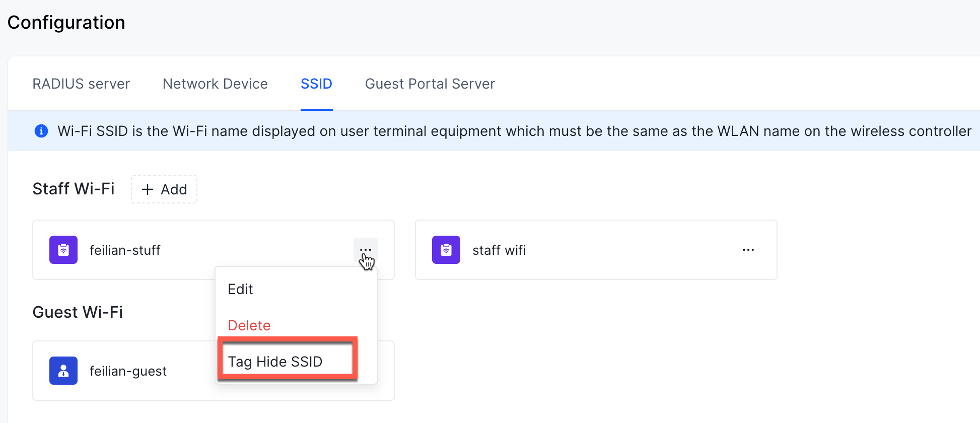The image size is (980, 423).
Task: Open the feilian-stuff more options menu
Action: click(x=366, y=250)
